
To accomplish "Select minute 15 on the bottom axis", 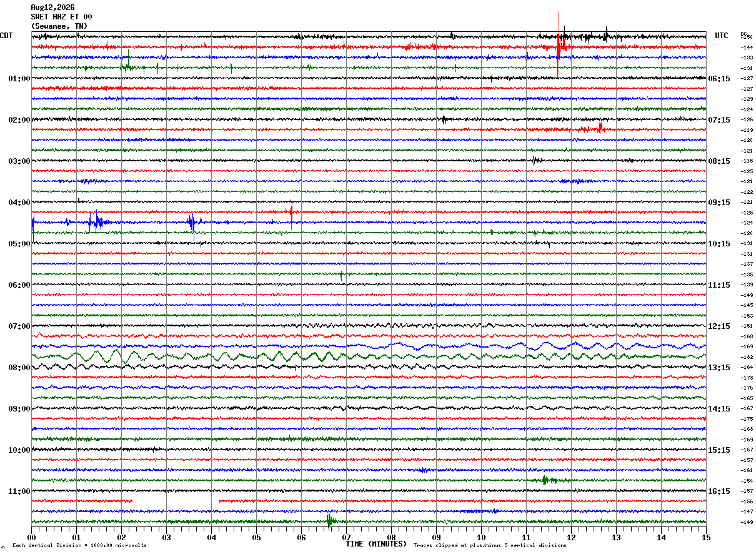I will (706, 536).
